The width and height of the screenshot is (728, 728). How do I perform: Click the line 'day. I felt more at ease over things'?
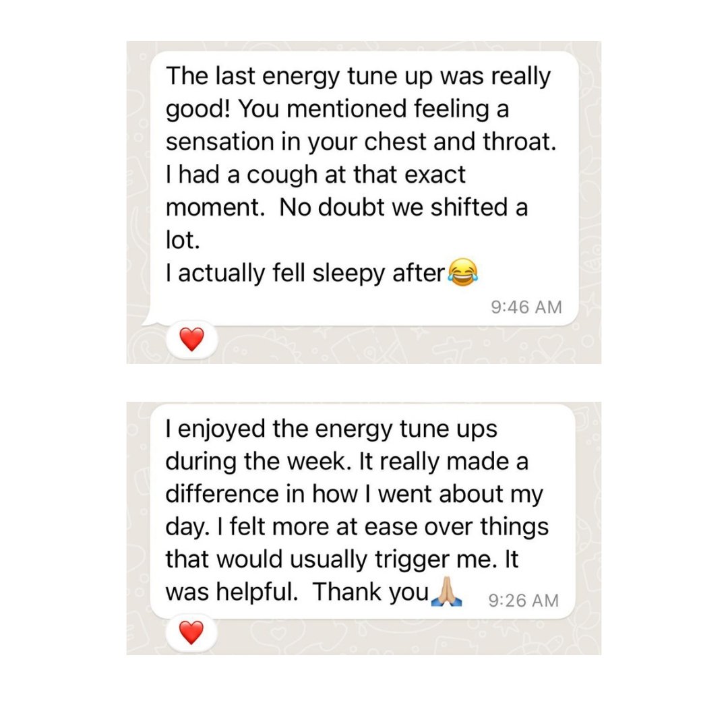point(357,526)
